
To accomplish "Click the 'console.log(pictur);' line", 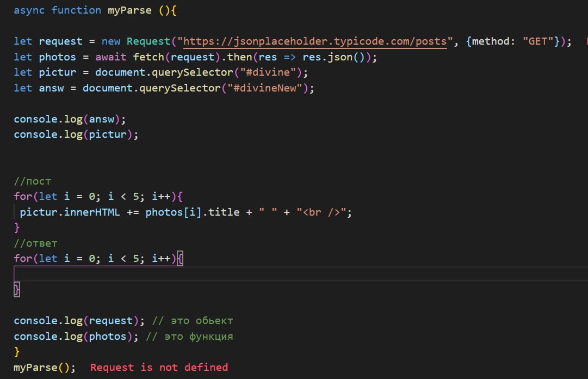I will point(76,135).
